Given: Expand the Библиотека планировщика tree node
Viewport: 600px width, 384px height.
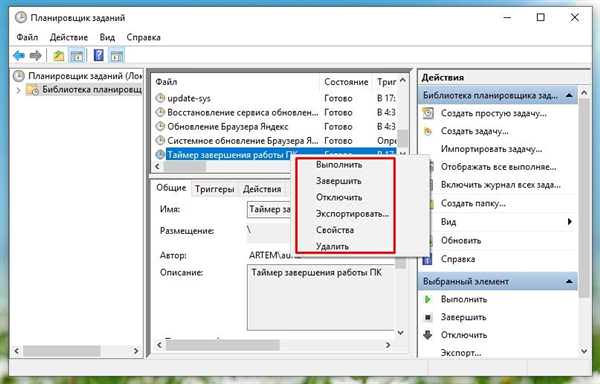Looking at the screenshot, I should 18,90.
